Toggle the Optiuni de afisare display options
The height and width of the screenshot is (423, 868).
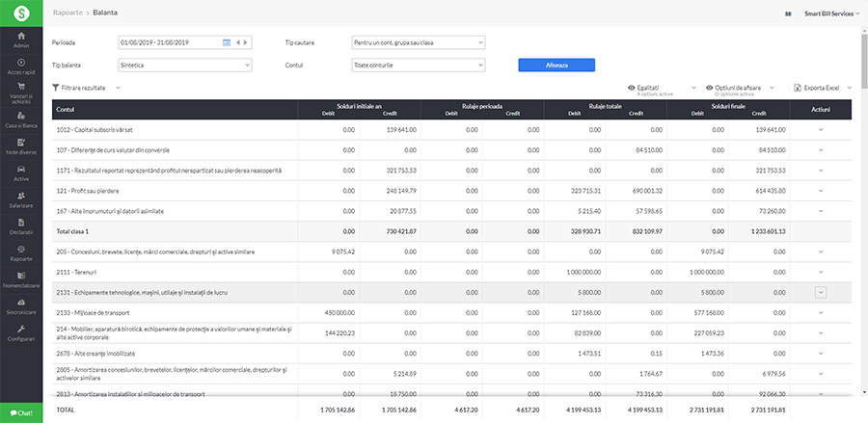pos(737,88)
